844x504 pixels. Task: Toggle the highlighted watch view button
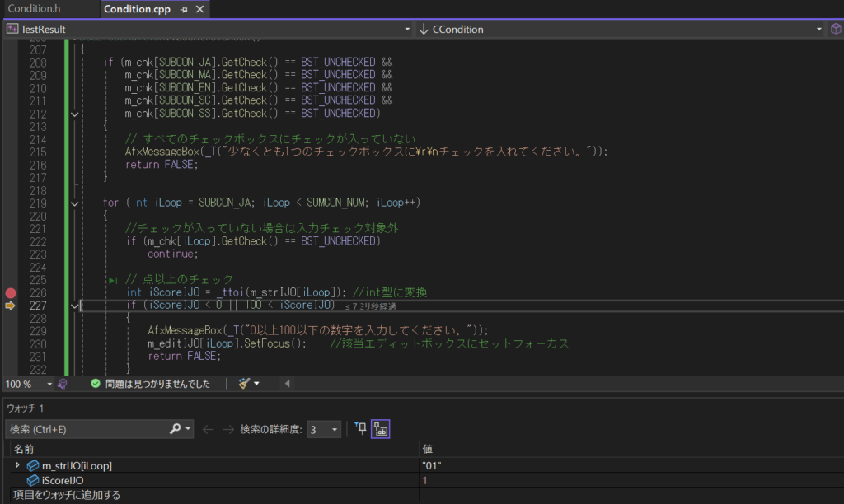click(380, 428)
